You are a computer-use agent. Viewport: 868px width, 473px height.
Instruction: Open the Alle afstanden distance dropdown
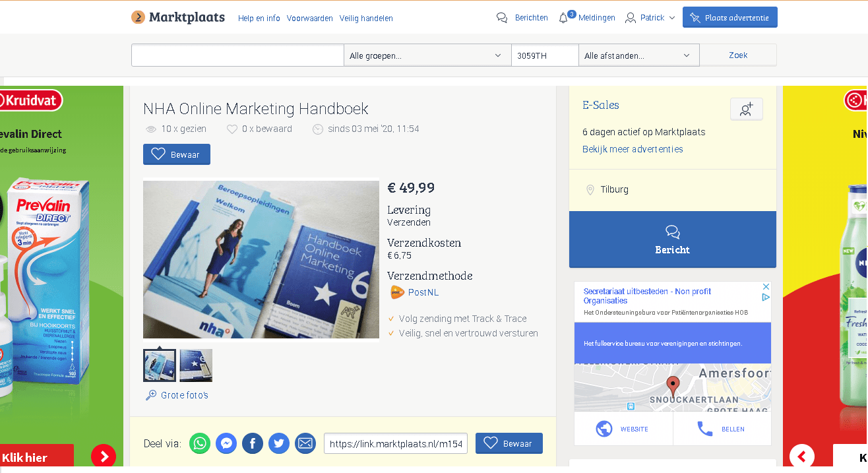[638, 55]
